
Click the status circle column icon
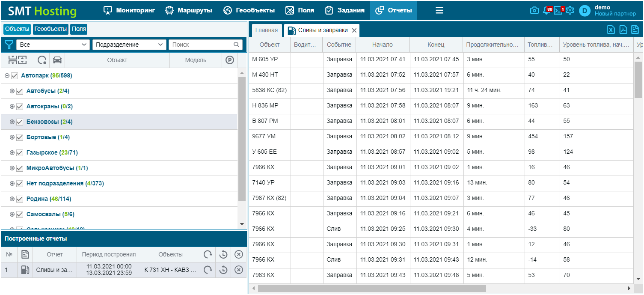click(42, 60)
